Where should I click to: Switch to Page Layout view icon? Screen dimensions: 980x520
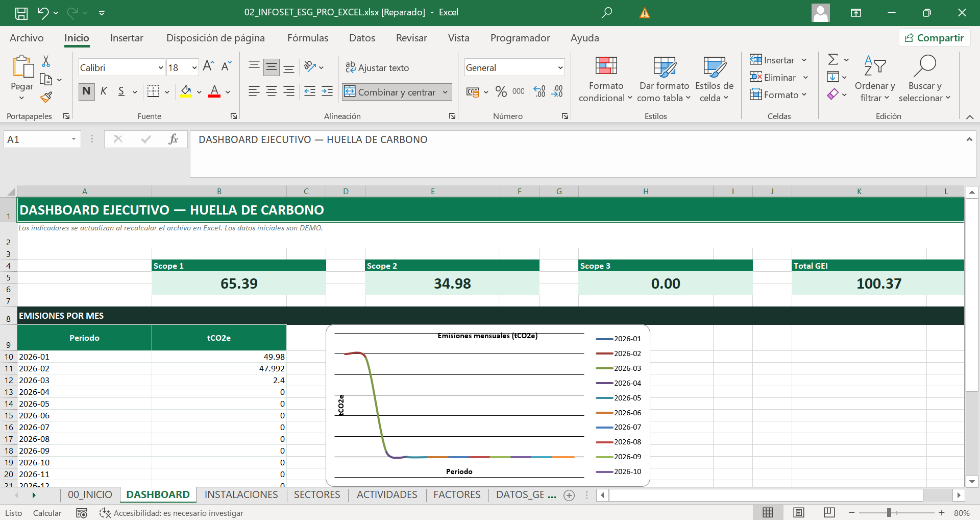point(799,512)
